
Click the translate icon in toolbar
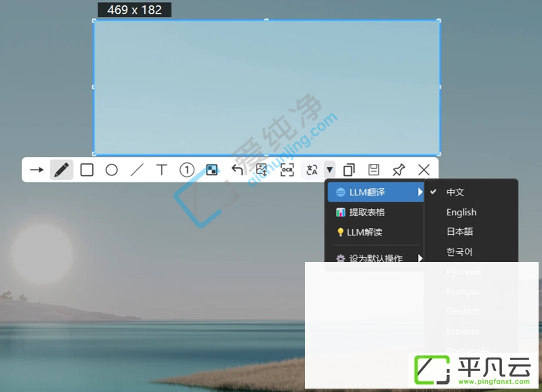pyautogui.click(x=312, y=170)
